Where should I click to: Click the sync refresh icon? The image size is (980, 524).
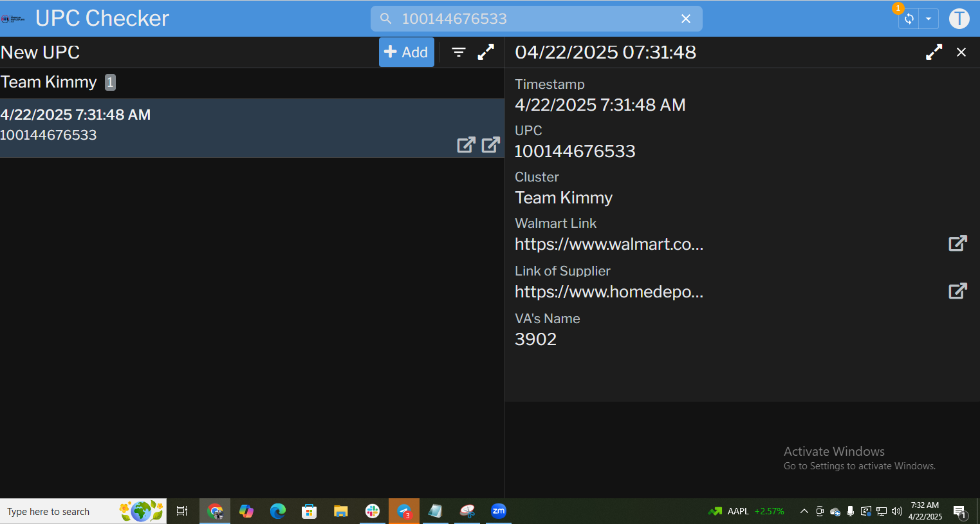(909, 19)
